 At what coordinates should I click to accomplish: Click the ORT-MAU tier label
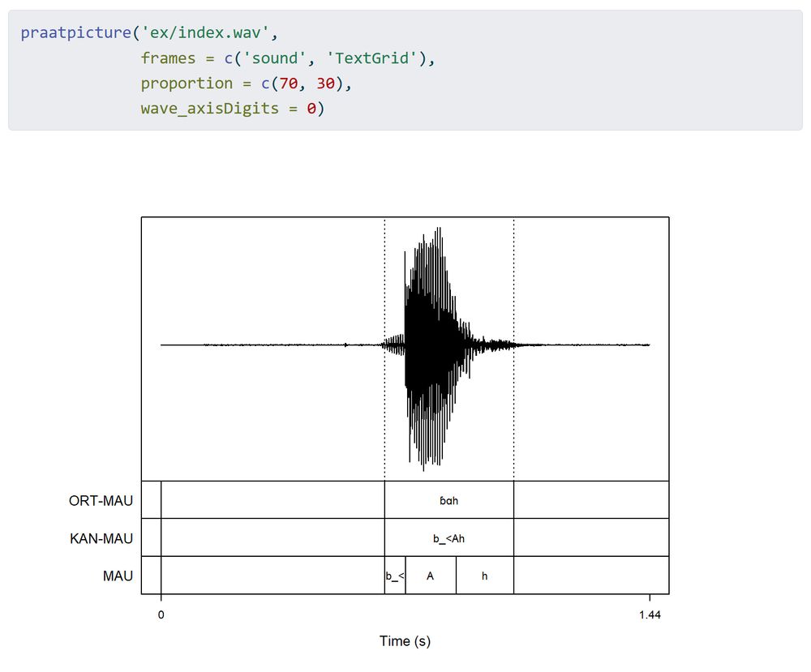(x=101, y=500)
